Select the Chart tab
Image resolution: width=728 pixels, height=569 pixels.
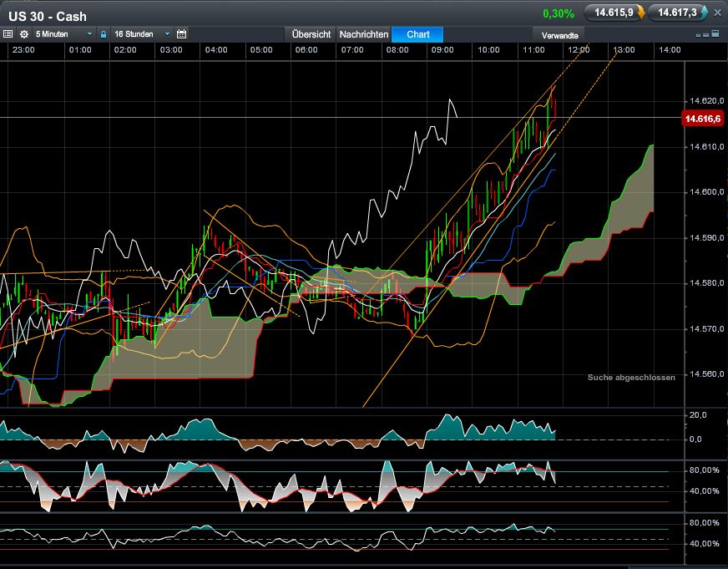(x=418, y=34)
